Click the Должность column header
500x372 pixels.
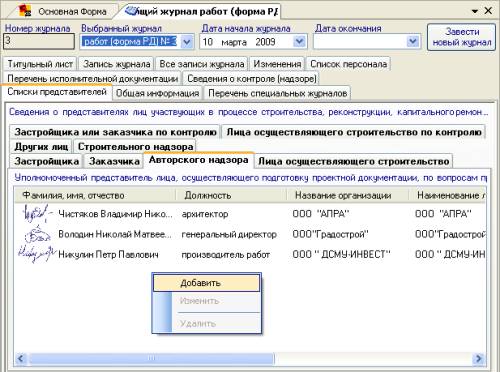(x=231, y=195)
